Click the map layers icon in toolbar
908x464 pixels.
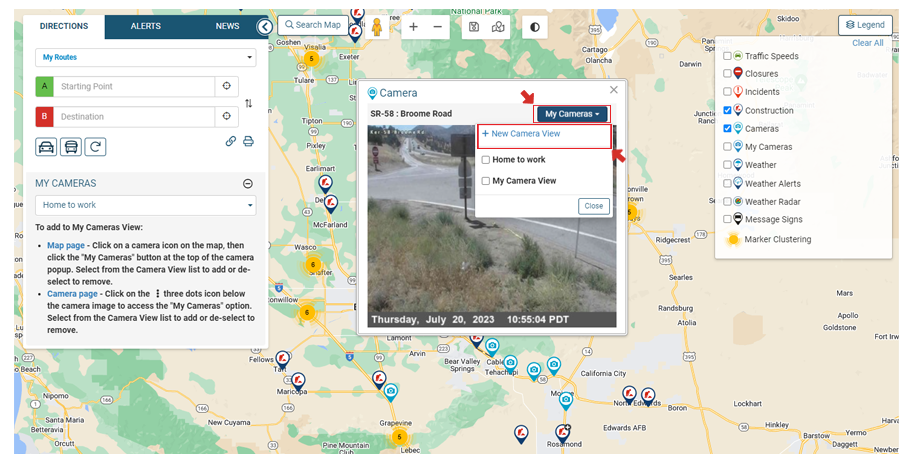498,27
